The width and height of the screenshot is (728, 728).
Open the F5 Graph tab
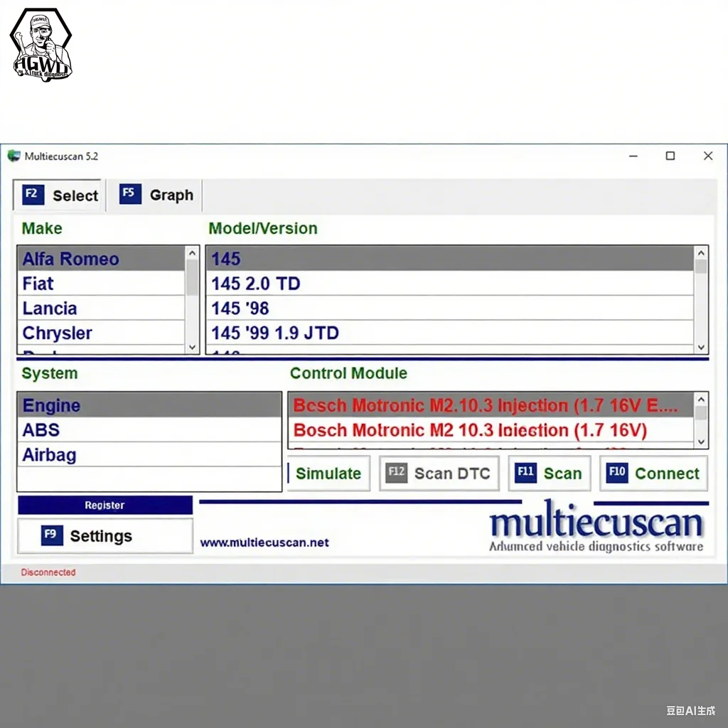(155, 195)
